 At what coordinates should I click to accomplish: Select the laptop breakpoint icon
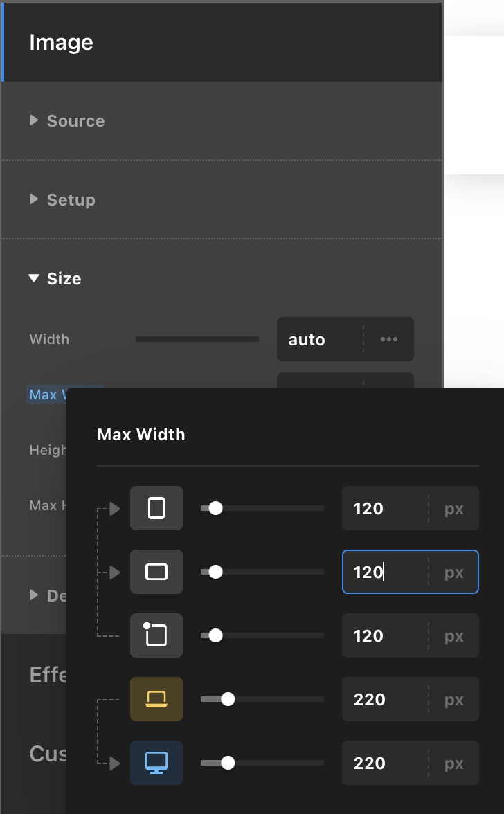pos(156,699)
